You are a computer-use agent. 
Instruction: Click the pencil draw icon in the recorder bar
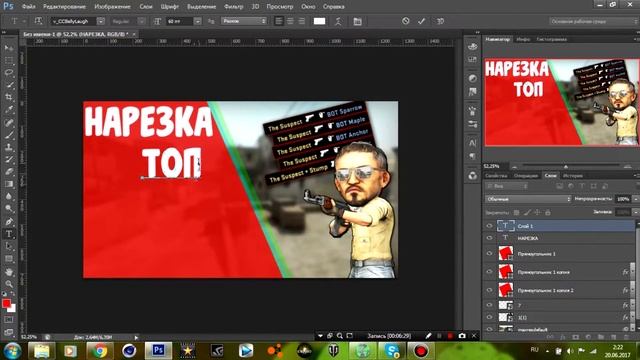click(428, 336)
